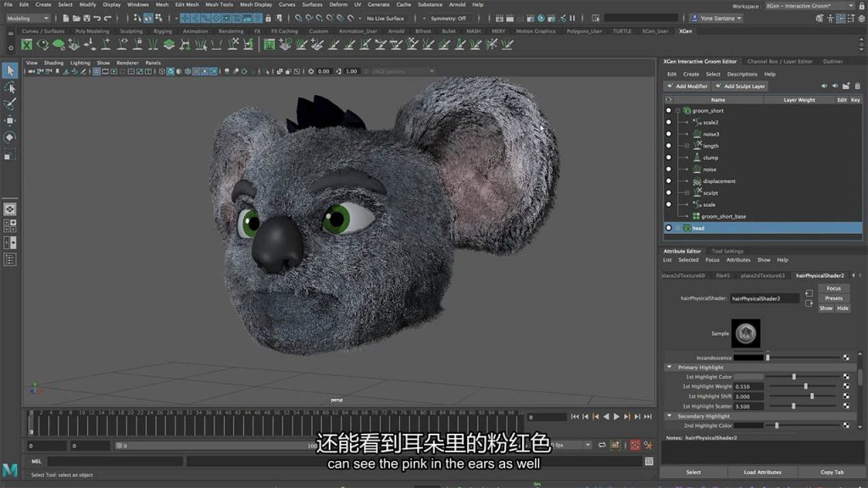Toggle visibility of the clump modifier
The width and height of the screenshot is (868, 488).
[669, 158]
